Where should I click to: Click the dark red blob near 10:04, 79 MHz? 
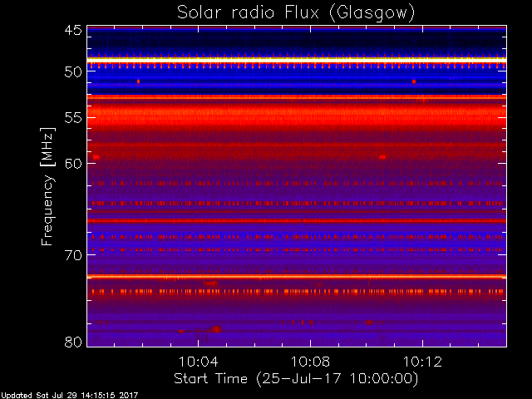pyautogui.click(x=216, y=329)
